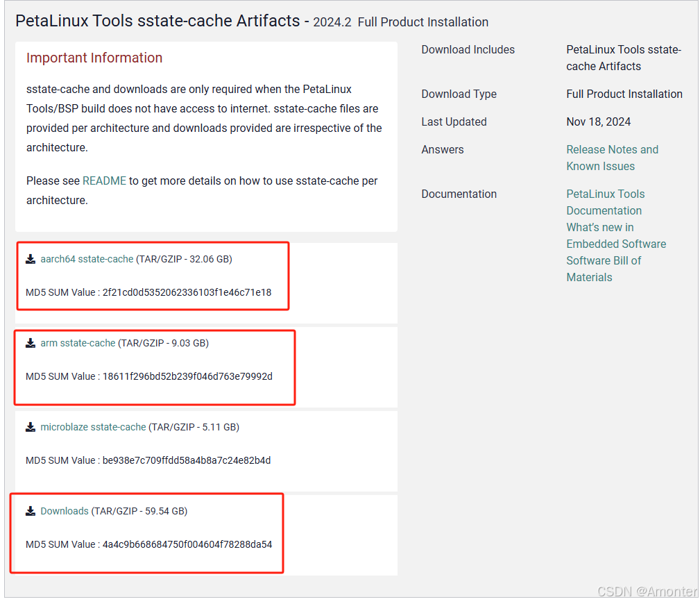Select MD5 value 4a4c9b668684750f004604f78288da54
Image resolution: width=700 pixels, height=604 pixels.
click(187, 544)
